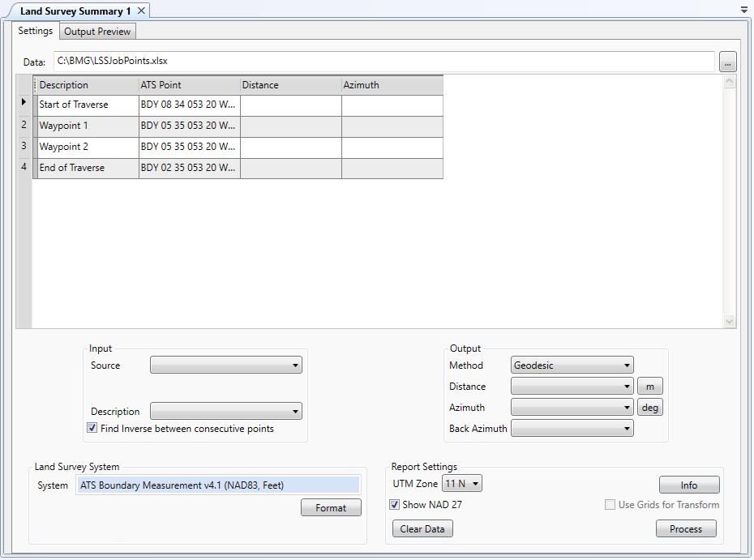The height and width of the screenshot is (560, 754).
Task: Click the Format button
Action: [331, 508]
